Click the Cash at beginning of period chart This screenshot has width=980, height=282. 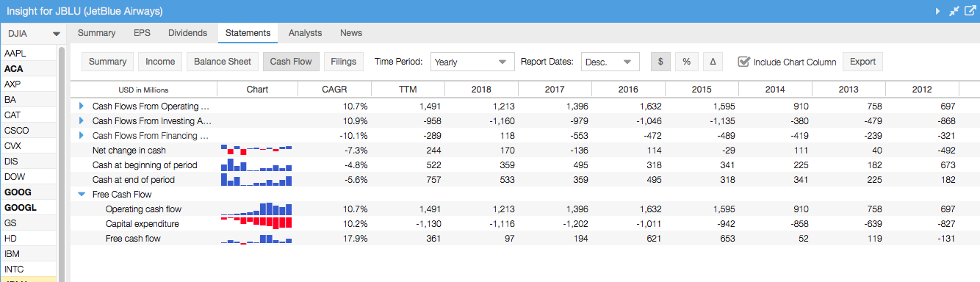tap(256, 165)
